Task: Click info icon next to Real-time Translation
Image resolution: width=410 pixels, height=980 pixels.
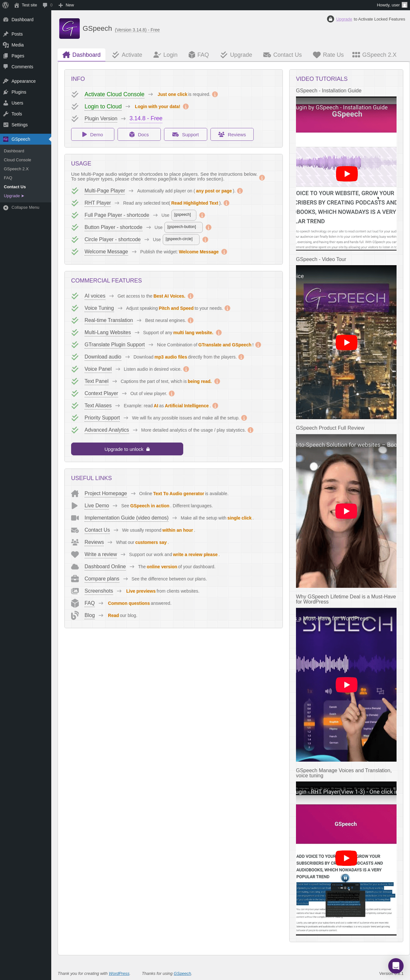Action: tap(190, 320)
